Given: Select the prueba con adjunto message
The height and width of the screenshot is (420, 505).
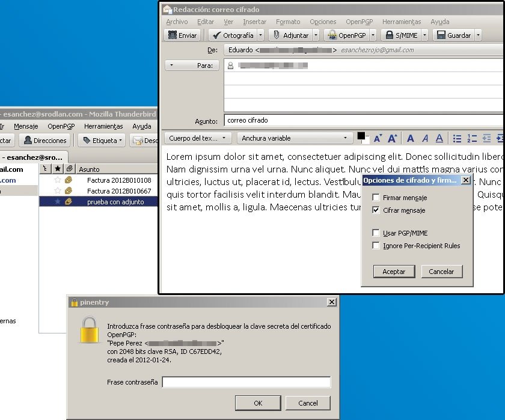Looking at the screenshot, I should tap(98, 202).
